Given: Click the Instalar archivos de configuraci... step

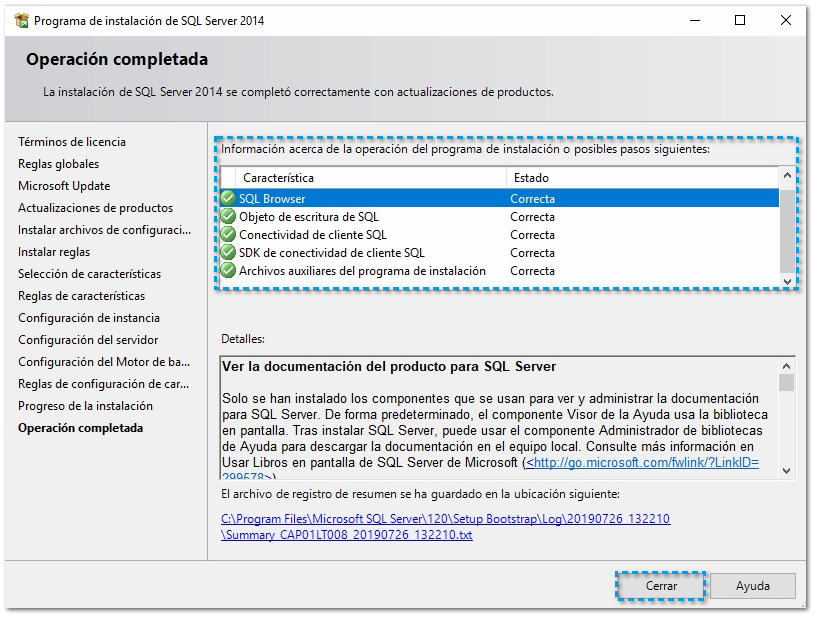Looking at the screenshot, I should [104, 230].
